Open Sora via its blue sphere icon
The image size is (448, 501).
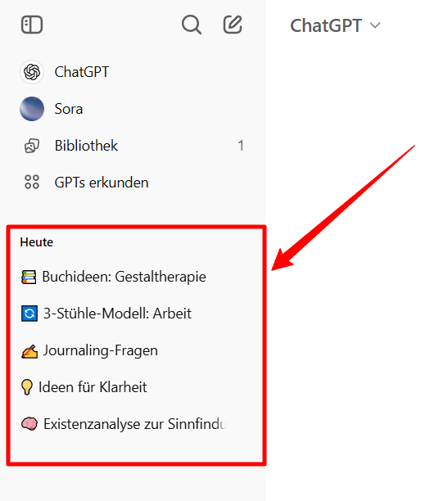point(32,109)
